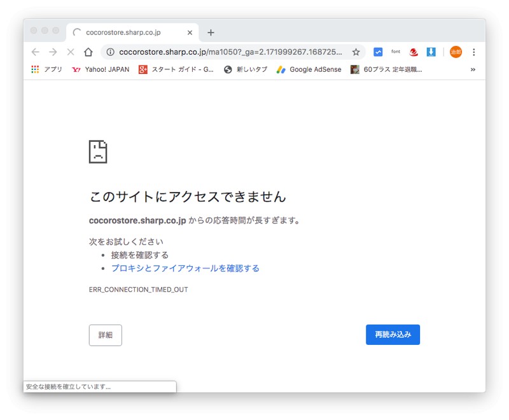Image resolution: width=509 pixels, height=420 pixels.
Task: Click the 詳細 details button
Action: click(105, 335)
